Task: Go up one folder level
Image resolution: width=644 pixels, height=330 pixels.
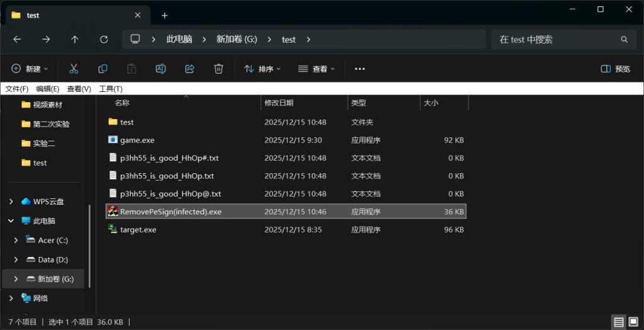Action: (75, 39)
